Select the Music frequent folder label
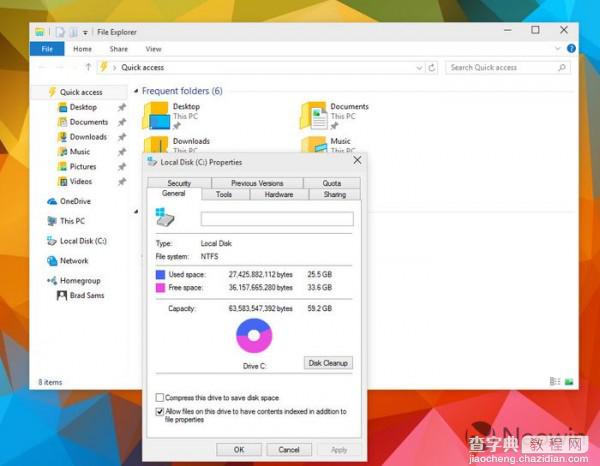Screen dimensions: 600x466 pos(340,141)
